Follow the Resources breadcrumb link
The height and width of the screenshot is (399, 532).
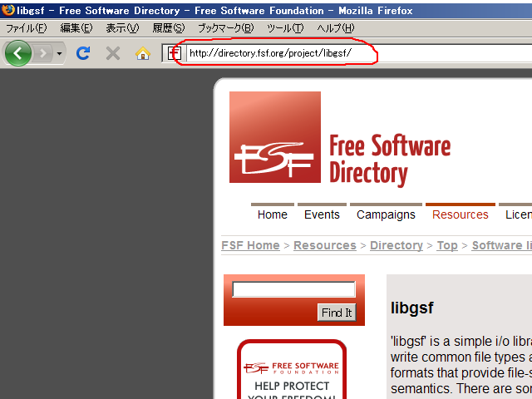tap(325, 245)
